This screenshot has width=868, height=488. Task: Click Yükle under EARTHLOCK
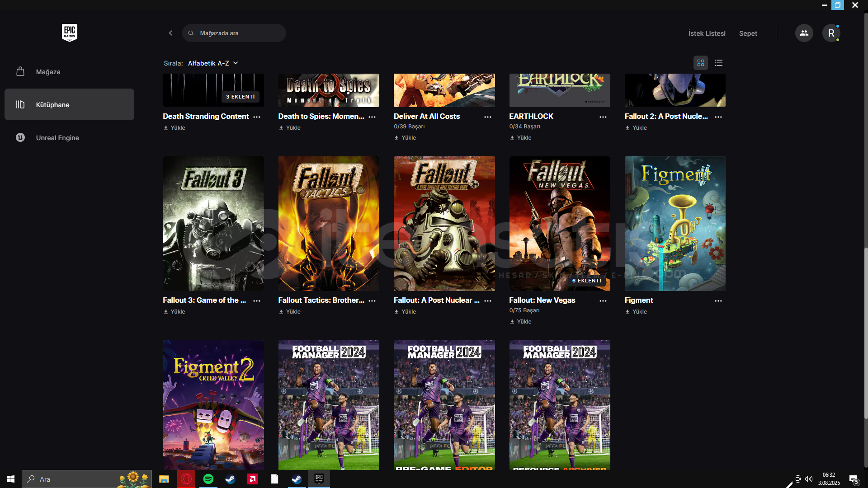click(x=520, y=138)
